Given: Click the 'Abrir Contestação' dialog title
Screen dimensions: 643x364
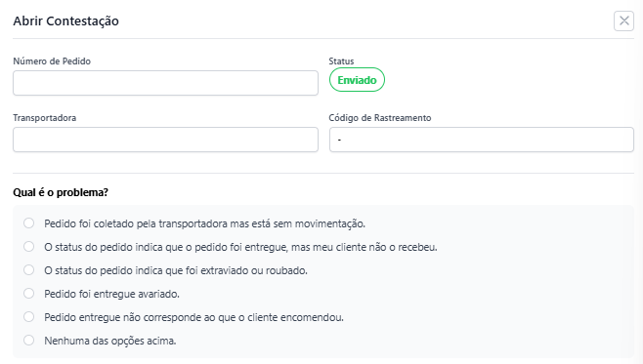Looking at the screenshot, I should click(x=66, y=20).
